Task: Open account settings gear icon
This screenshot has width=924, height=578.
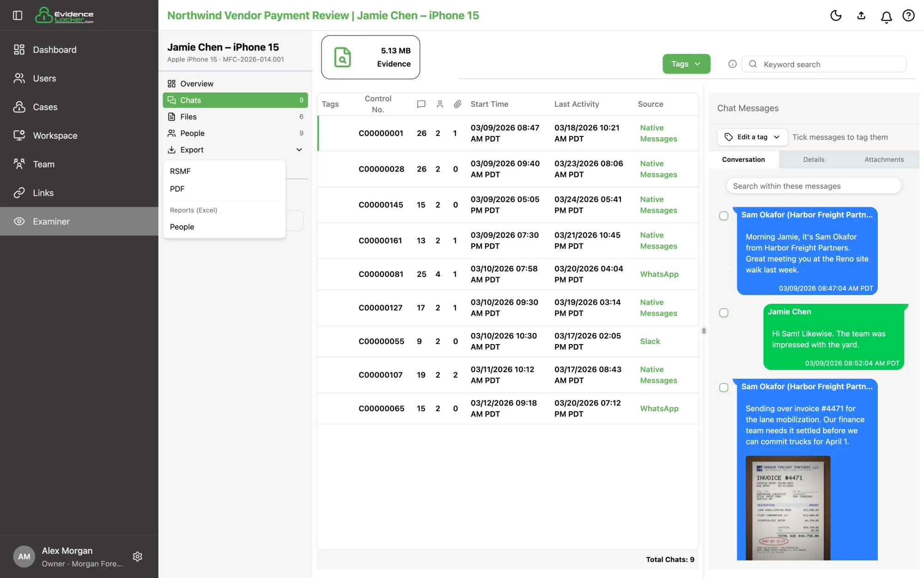Action: pyautogui.click(x=137, y=556)
